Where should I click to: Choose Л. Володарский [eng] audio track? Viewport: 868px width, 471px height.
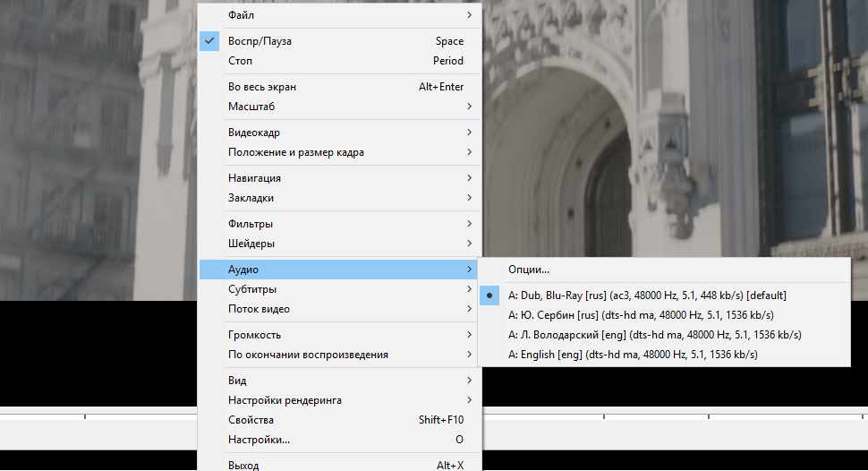tap(653, 335)
